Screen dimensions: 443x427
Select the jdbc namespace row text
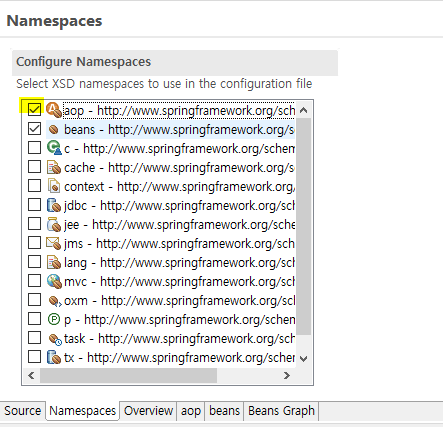pyautogui.click(x=179, y=205)
